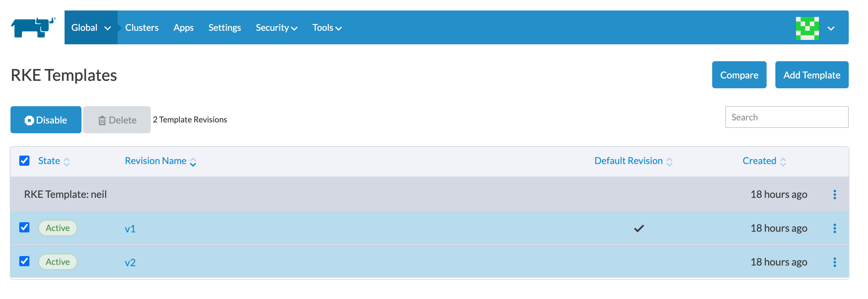Open revision v1 link
The width and height of the screenshot is (868, 299).
[x=130, y=229]
